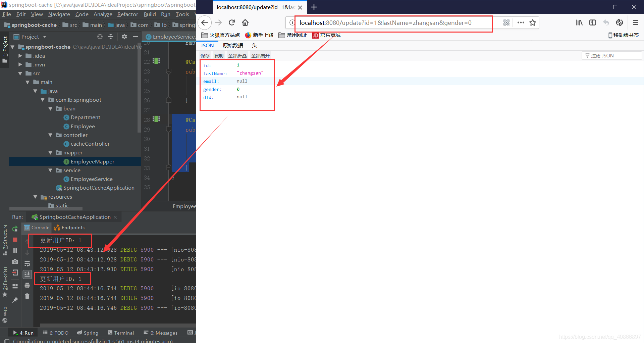The height and width of the screenshot is (343, 644).
Task: Open the Terminal tool window button
Action: [x=121, y=333]
